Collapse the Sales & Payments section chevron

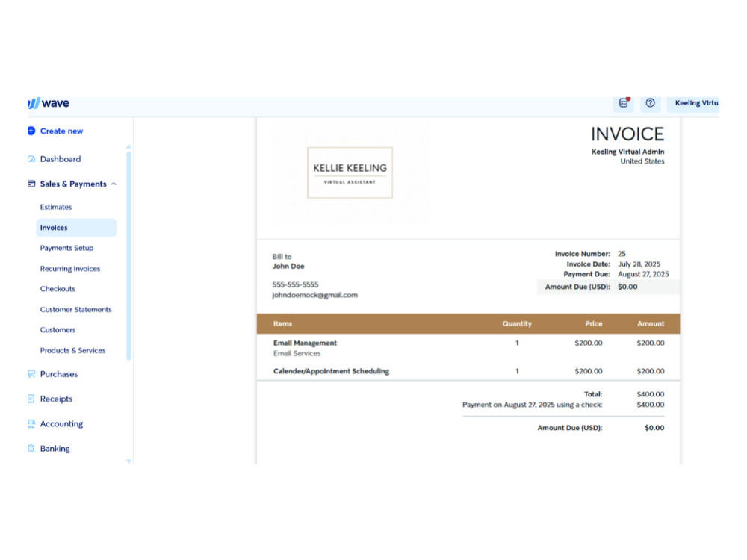pos(114,184)
